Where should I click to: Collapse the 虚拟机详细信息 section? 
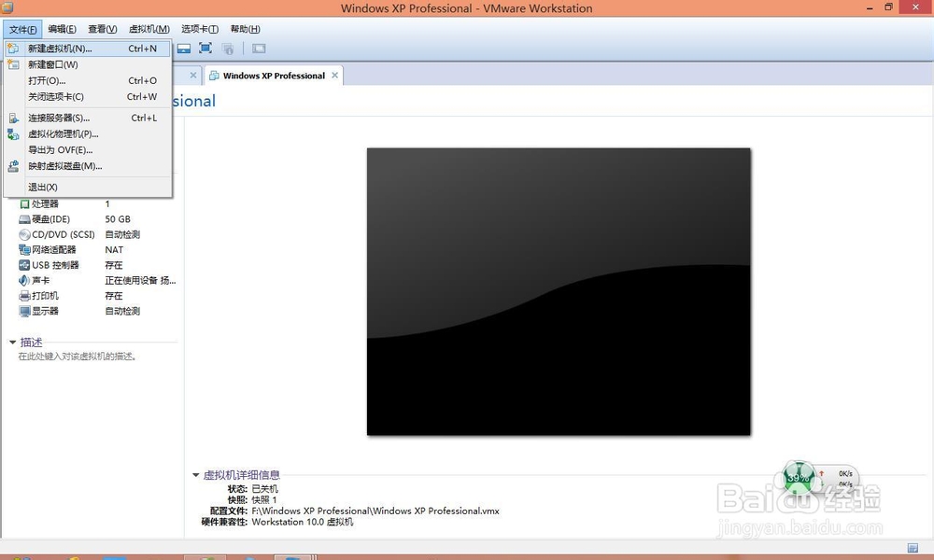point(195,475)
